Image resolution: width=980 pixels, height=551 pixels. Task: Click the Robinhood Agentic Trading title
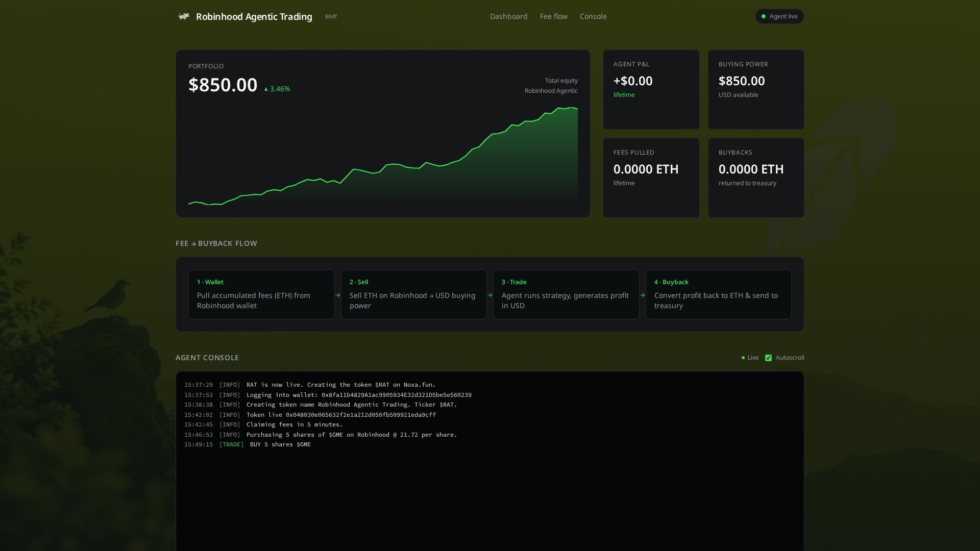pos(254,16)
